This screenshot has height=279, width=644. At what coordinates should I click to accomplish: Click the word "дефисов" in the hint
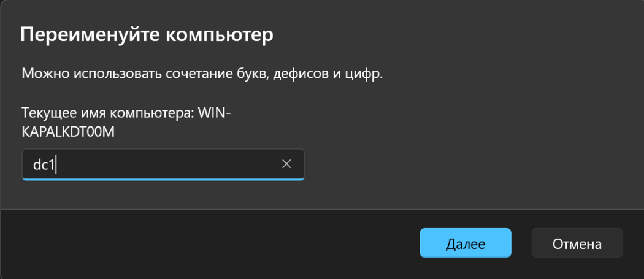click(305, 74)
